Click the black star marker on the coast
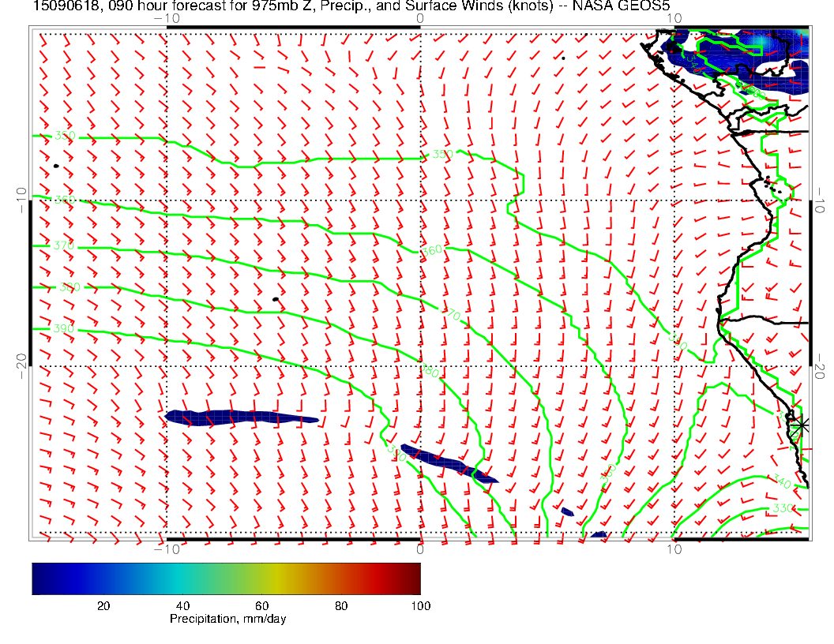Image resolution: width=834 pixels, height=644 pixels. [802, 425]
